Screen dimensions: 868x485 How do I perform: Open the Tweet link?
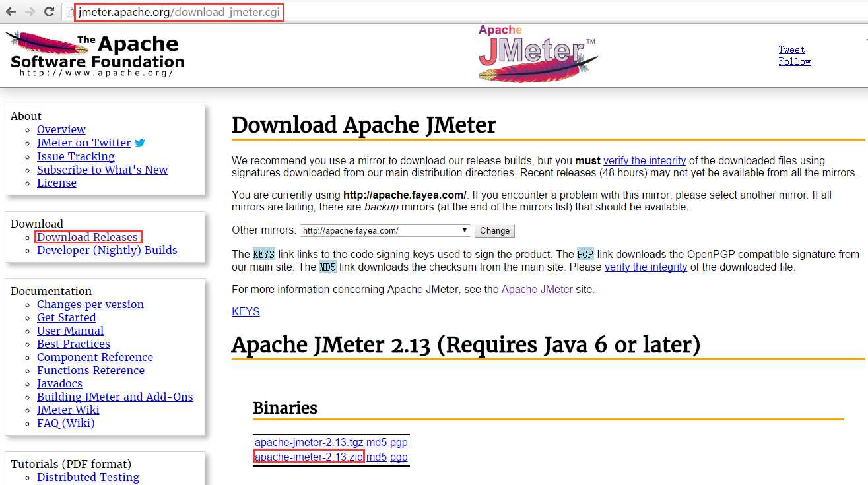791,49
